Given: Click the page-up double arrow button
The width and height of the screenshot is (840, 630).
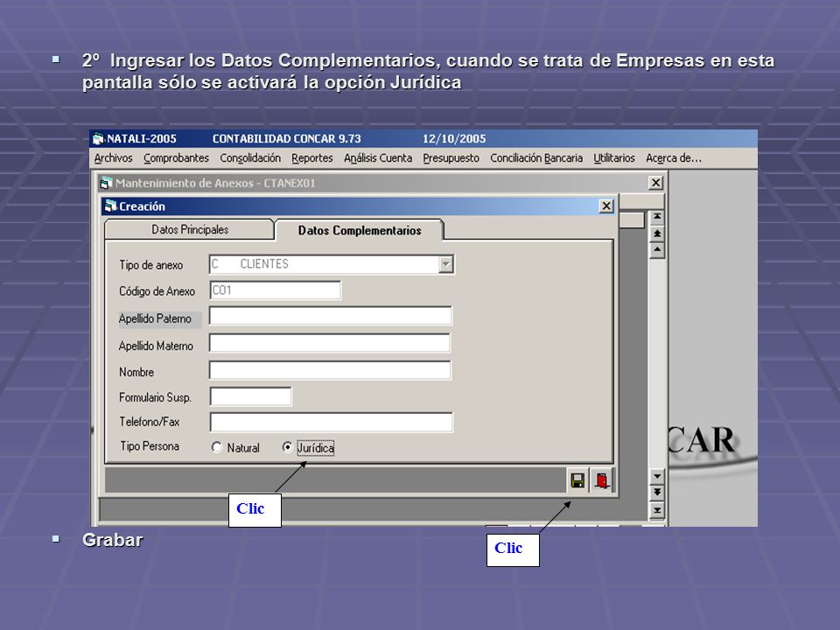Looking at the screenshot, I should [x=657, y=233].
